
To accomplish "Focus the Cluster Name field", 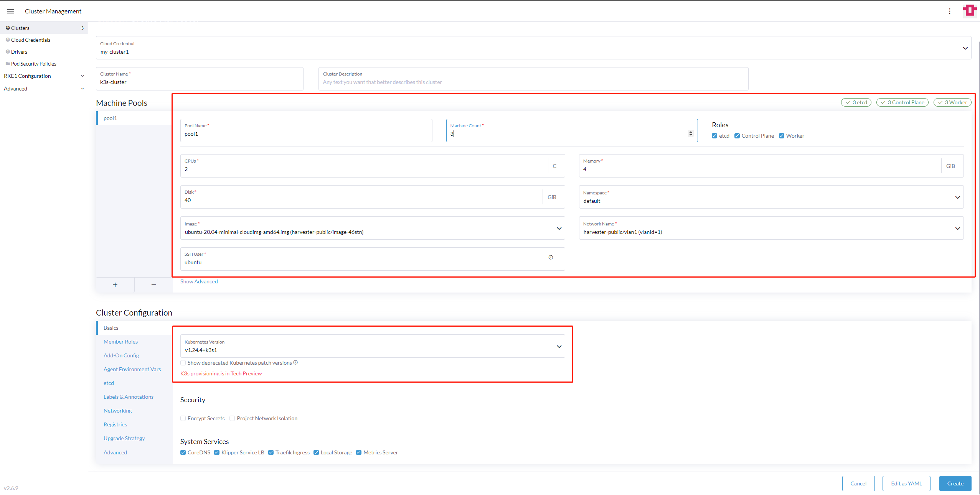I will [x=200, y=79].
